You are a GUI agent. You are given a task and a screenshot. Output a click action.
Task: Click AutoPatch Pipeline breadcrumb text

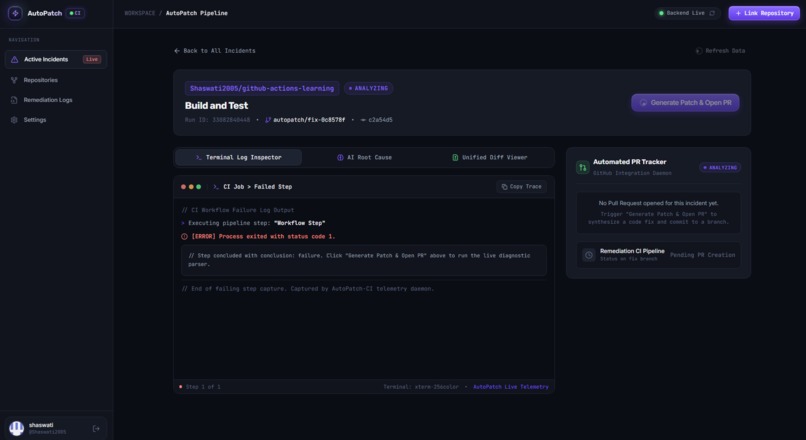[196, 13]
